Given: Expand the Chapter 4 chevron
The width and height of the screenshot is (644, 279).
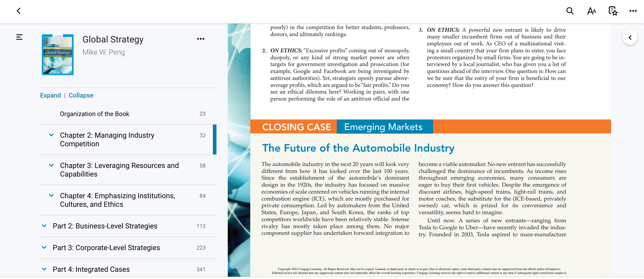Looking at the screenshot, I should coord(51,196).
